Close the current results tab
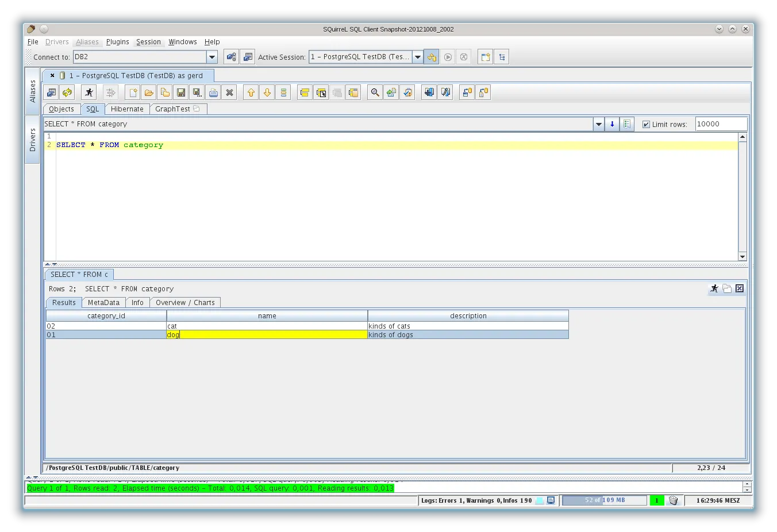The width and height of the screenshot is (777, 532). point(740,288)
